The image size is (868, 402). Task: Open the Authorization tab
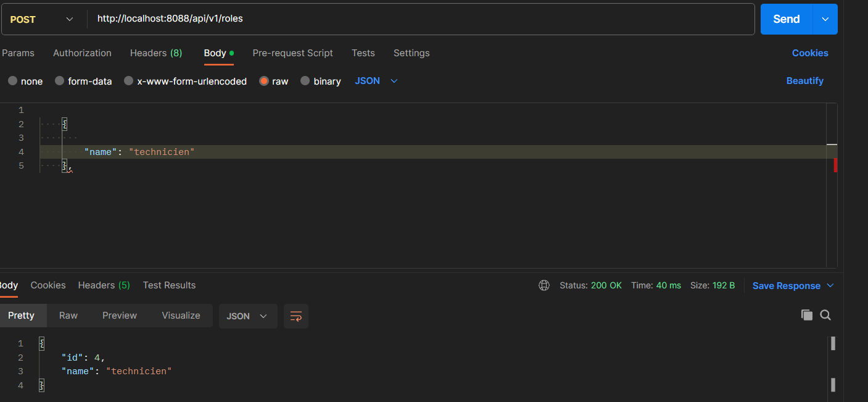click(82, 53)
